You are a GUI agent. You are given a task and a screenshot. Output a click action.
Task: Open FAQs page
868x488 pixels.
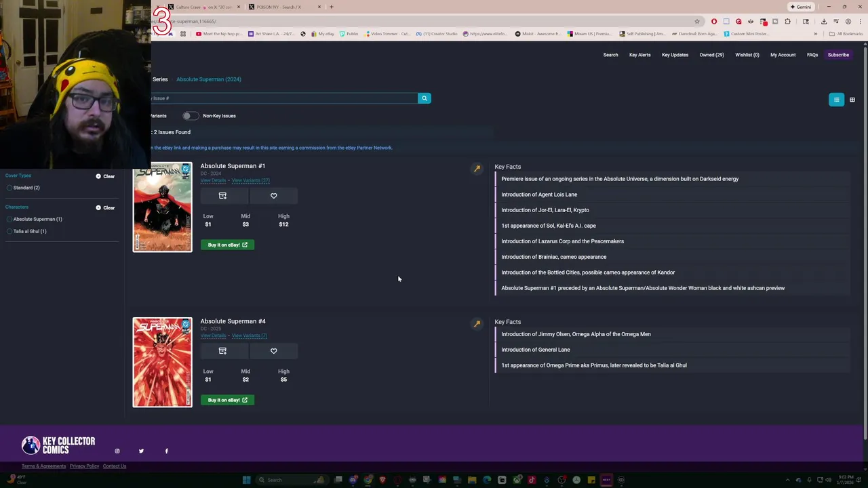click(x=812, y=55)
